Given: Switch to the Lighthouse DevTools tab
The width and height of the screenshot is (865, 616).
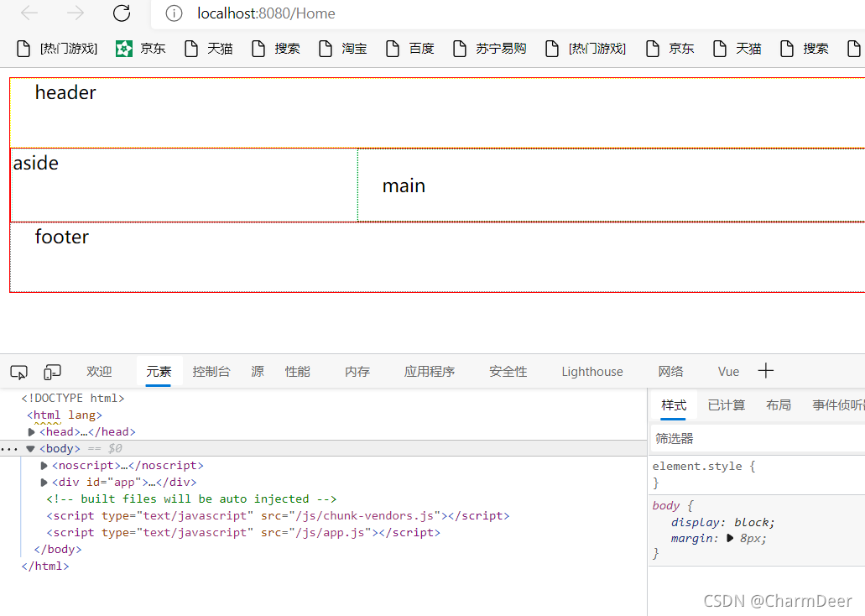Looking at the screenshot, I should [x=592, y=372].
